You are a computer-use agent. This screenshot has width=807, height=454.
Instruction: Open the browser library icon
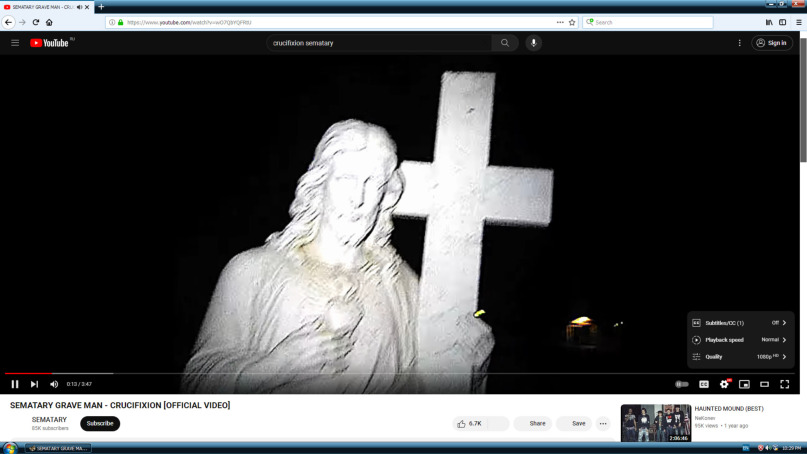(769, 22)
